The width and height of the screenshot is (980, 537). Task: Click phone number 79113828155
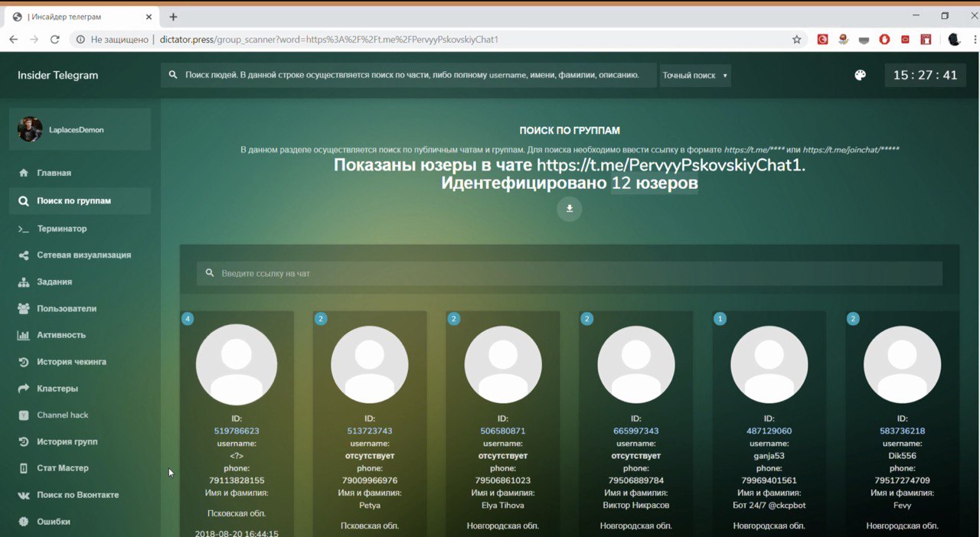click(237, 480)
